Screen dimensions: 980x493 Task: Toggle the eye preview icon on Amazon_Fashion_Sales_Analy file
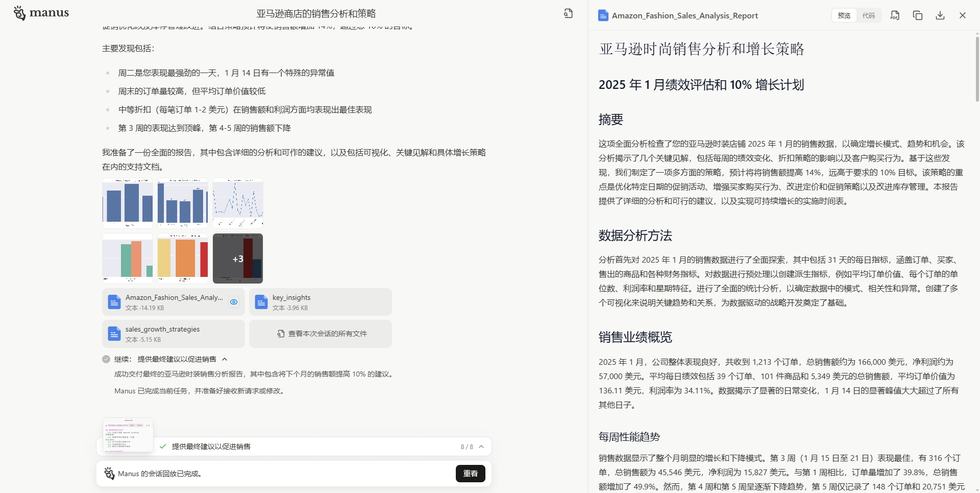(234, 302)
